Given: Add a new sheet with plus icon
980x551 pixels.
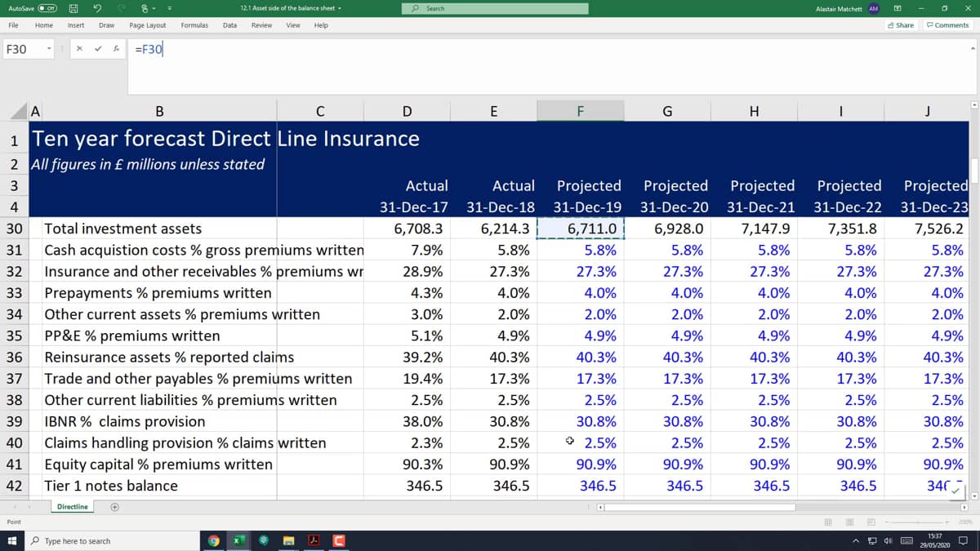Looking at the screenshot, I should [114, 507].
